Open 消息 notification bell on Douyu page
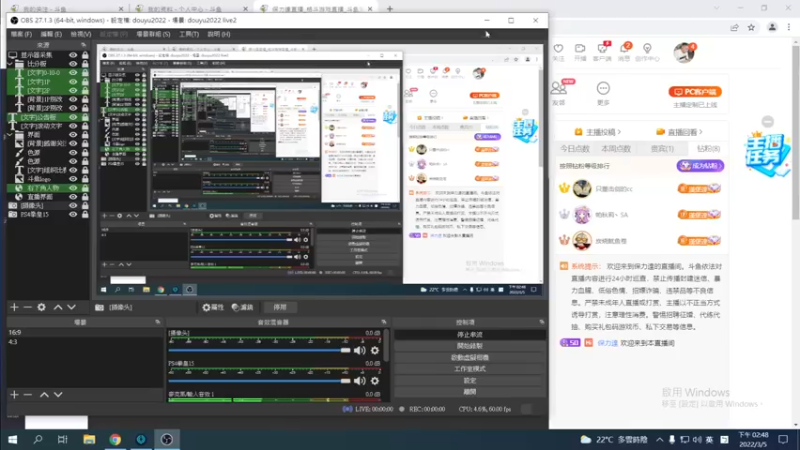The image size is (800, 450). [x=624, y=48]
